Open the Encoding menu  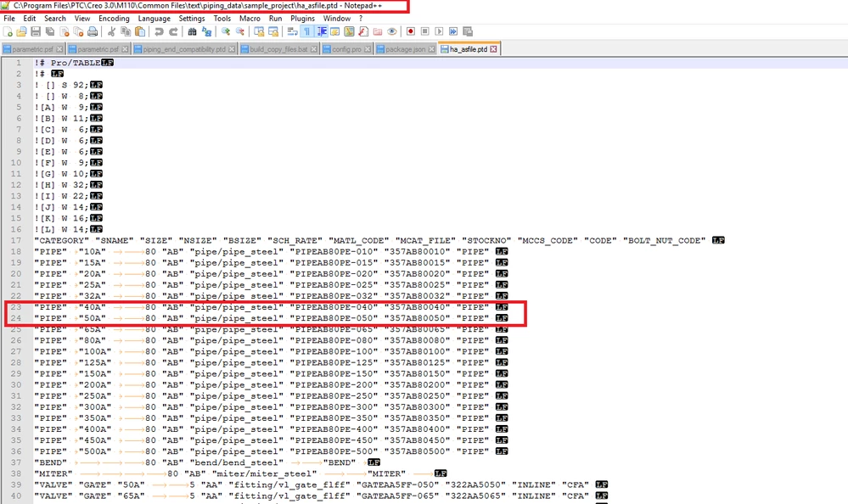click(x=114, y=19)
